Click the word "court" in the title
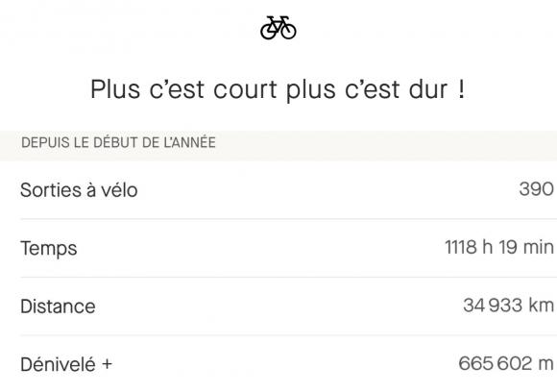Viewport: 557px width, 392px height. coord(245,88)
